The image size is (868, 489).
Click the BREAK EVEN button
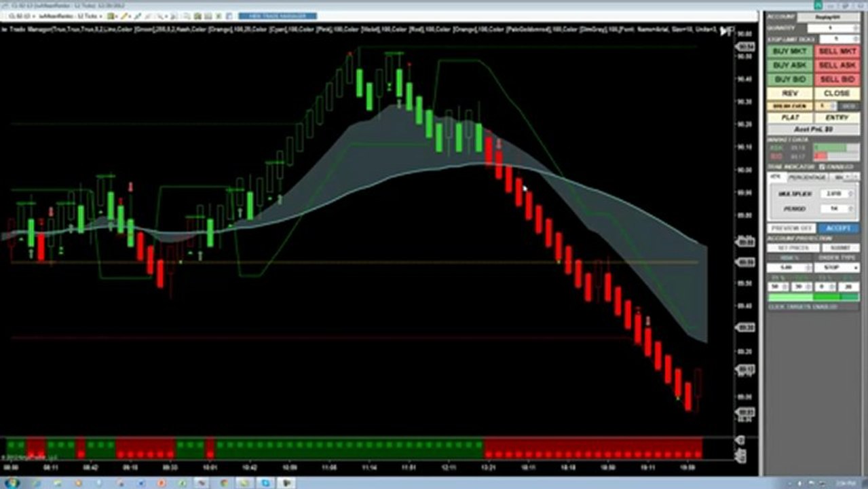789,106
